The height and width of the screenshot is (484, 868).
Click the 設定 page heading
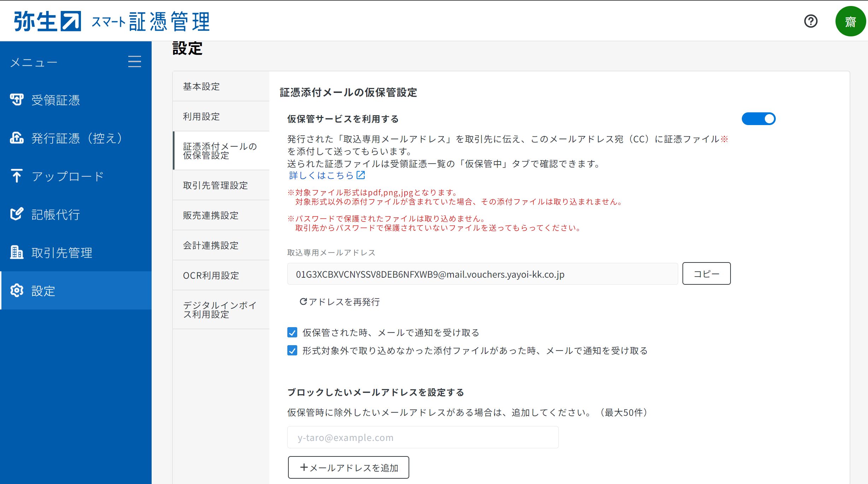pos(187,48)
